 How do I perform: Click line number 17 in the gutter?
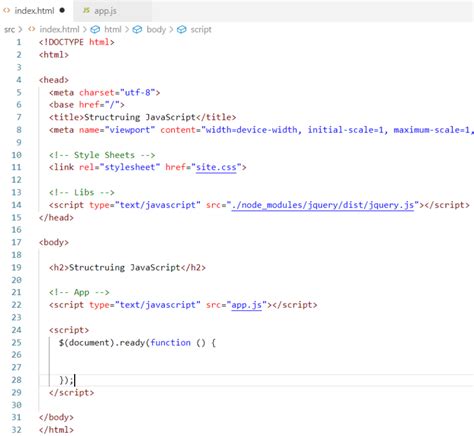pyautogui.click(x=16, y=242)
